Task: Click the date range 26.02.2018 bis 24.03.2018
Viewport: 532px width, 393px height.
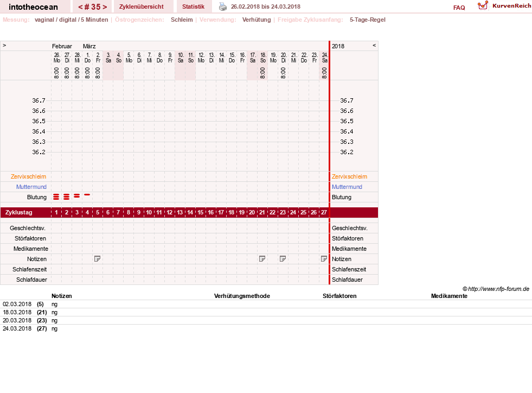Action: [x=265, y=7]
